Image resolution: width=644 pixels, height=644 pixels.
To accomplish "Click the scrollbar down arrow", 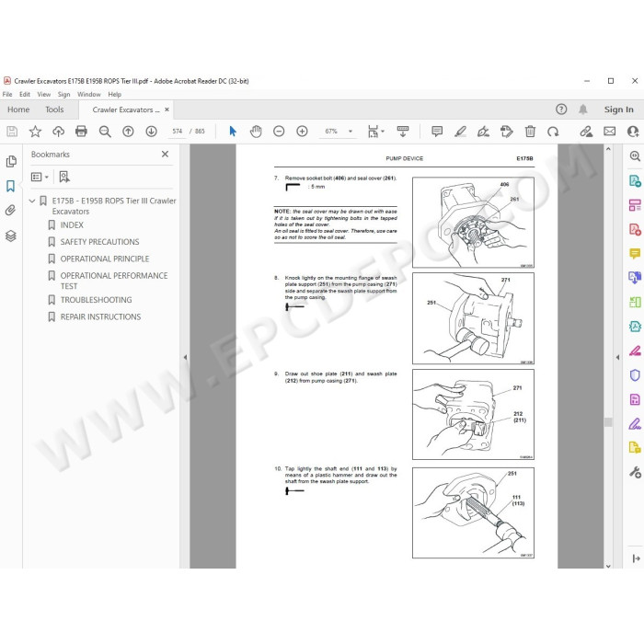I will tap(608, 566).
